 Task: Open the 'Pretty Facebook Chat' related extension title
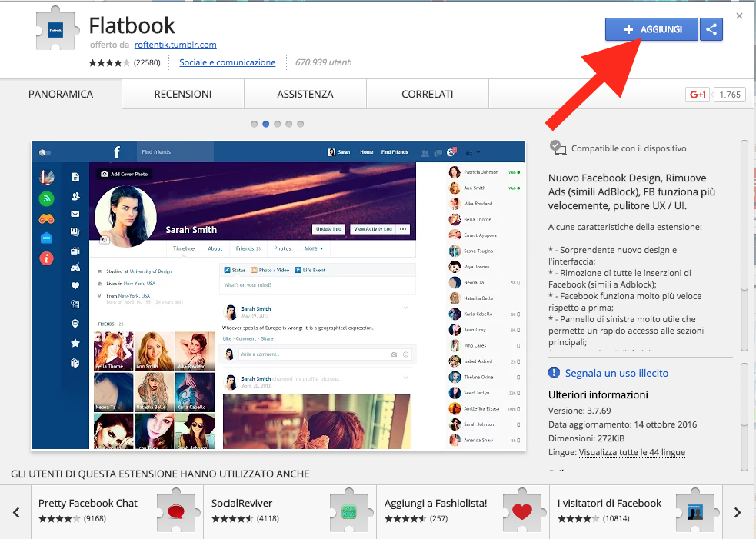tap(88, 504)
